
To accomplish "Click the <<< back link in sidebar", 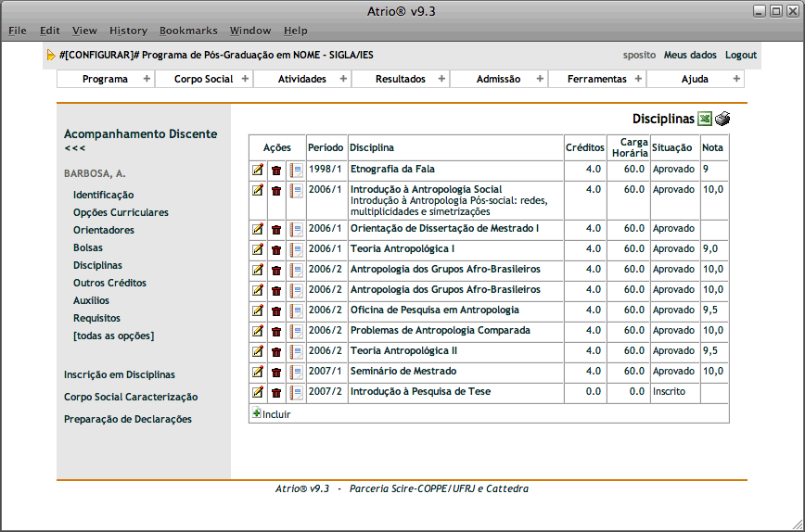I will (74, 148).
